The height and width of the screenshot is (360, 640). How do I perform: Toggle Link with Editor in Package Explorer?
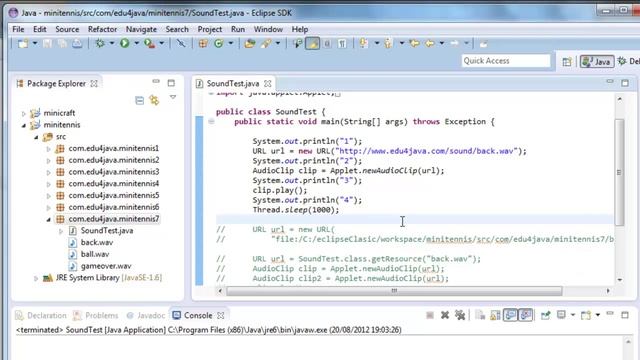(x=154, y=100)
